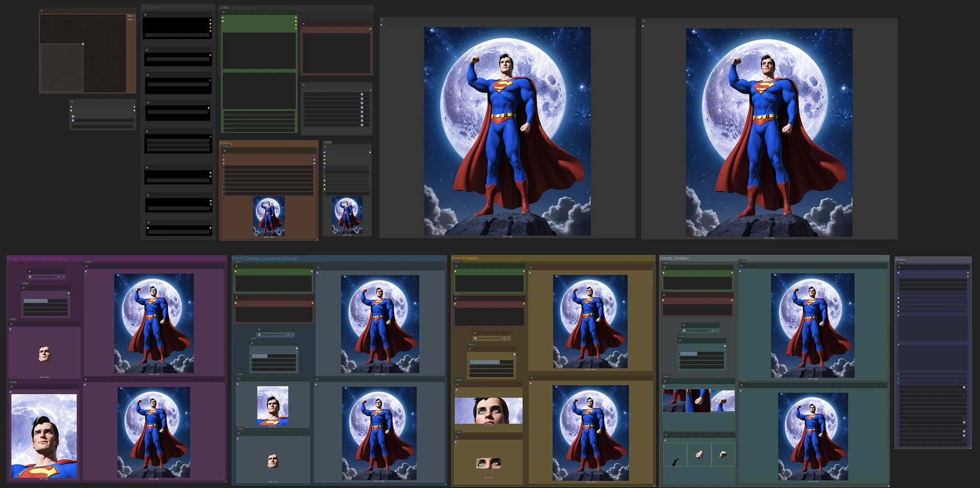
Task: Select the Hands Detailer group title
Action: point(675,258)
